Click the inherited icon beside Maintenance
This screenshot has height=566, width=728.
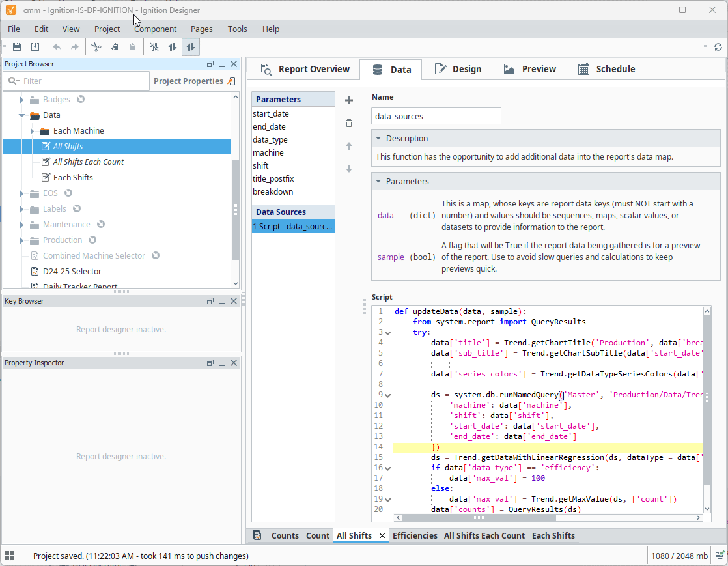[101, 224]
